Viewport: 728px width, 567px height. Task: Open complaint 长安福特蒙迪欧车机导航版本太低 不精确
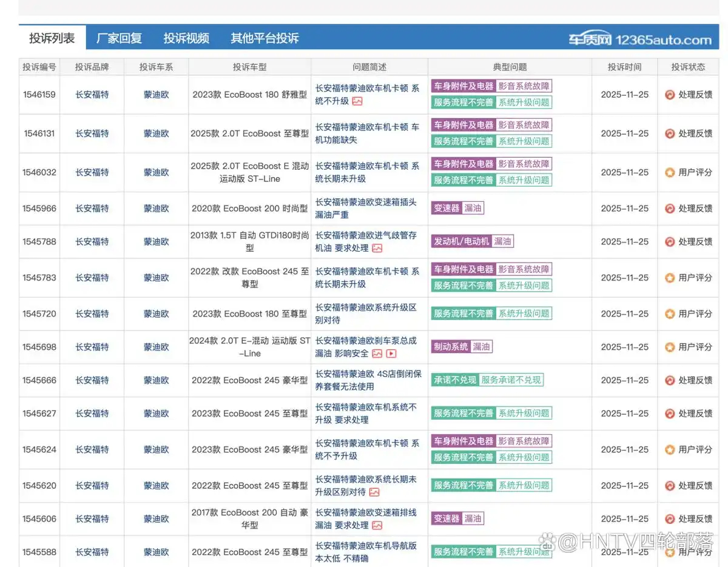pyautogui.click(x=366, y=552)
